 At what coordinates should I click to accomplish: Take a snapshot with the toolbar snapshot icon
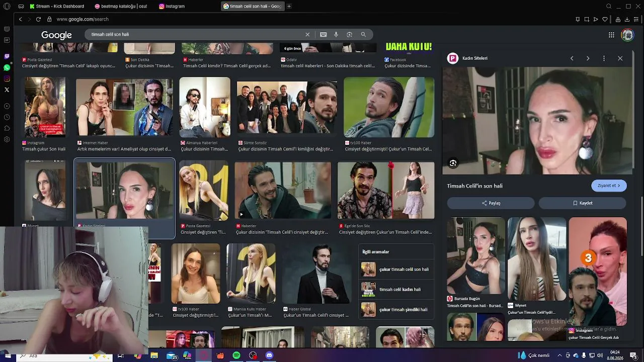coord(587,19)
